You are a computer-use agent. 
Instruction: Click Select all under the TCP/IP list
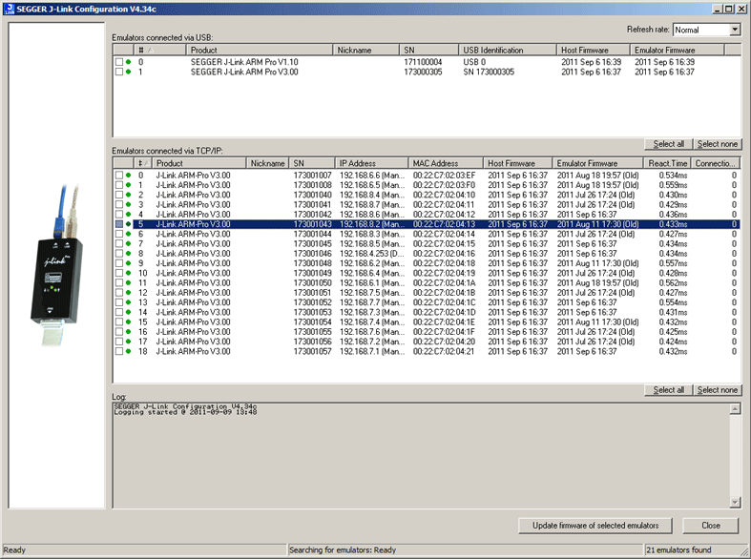[x=669, y=390]
